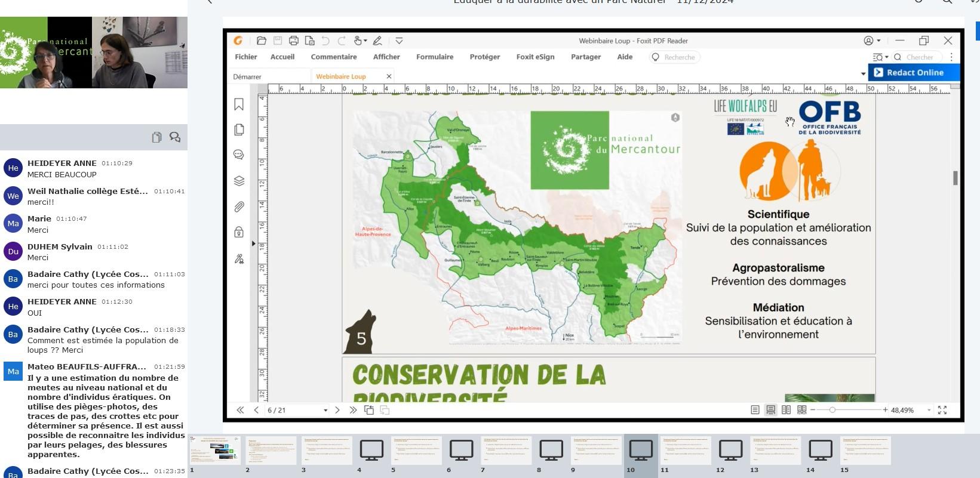Click the chat bubbles icon
The image size is (980, 478).
pyautogui.click(x=175, y=137)
